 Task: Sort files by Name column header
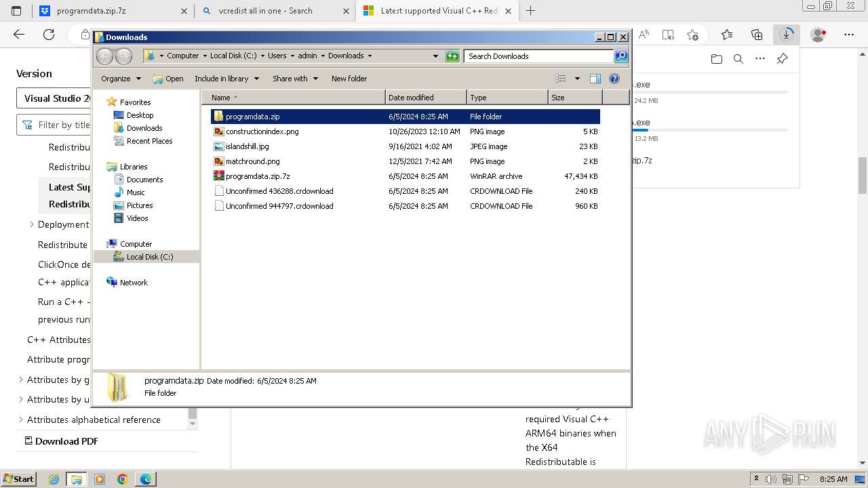[294, 98]
